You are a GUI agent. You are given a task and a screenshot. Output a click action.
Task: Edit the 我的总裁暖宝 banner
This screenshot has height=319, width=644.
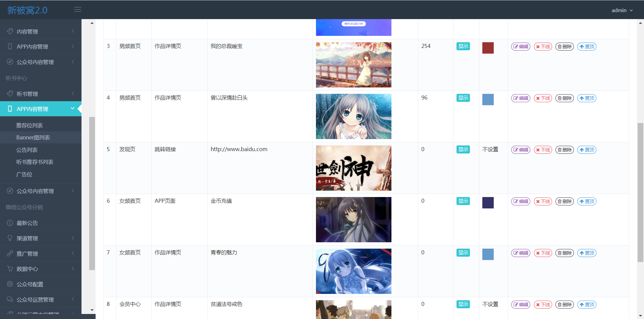coord(521,47)
